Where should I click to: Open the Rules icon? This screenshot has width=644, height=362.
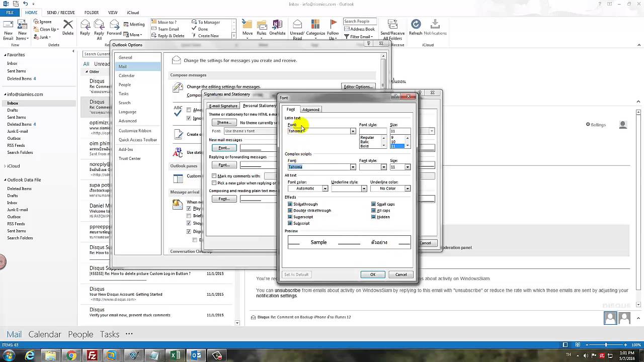tap(262, 25)
